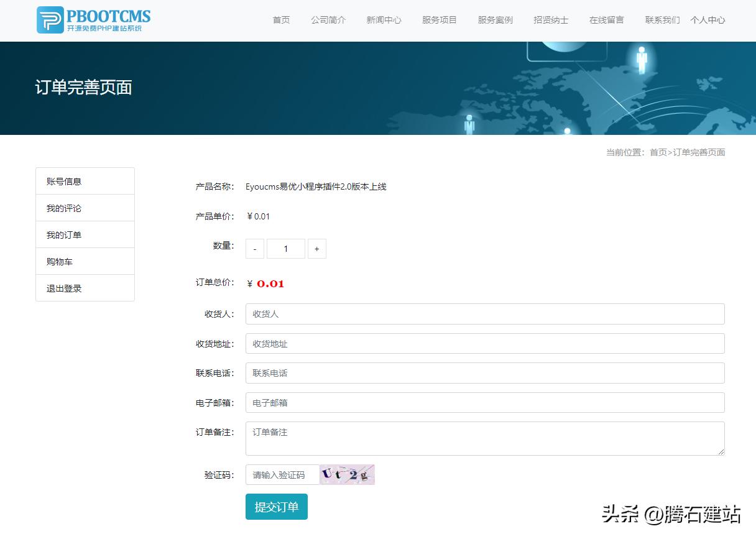Click the unit price ￥0.01

point(258,216)
